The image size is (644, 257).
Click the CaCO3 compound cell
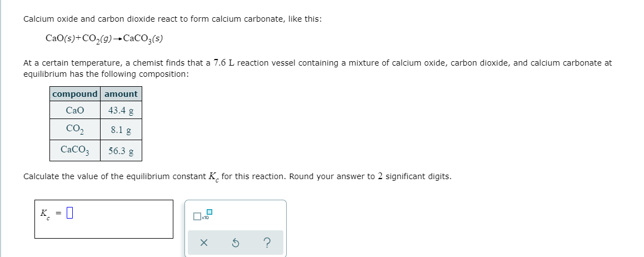point(75,150)
